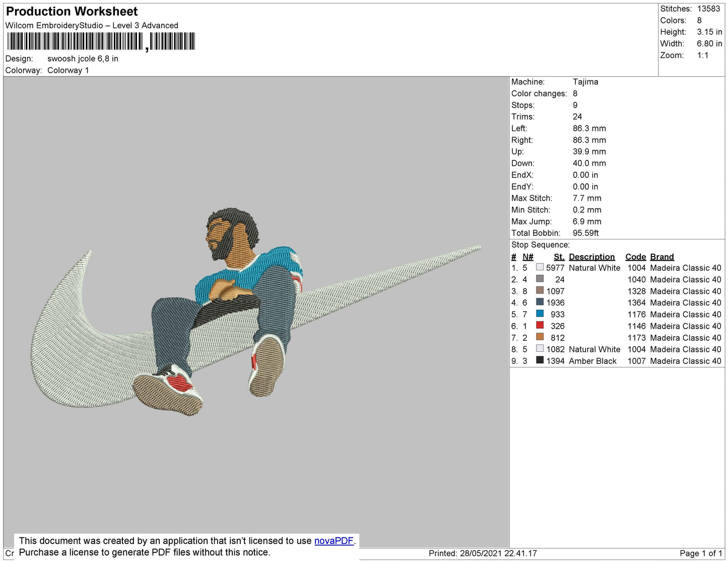Click the Description column header
Image resolution: width=728 pixels, height=563 pixels.
coord(592,257)
